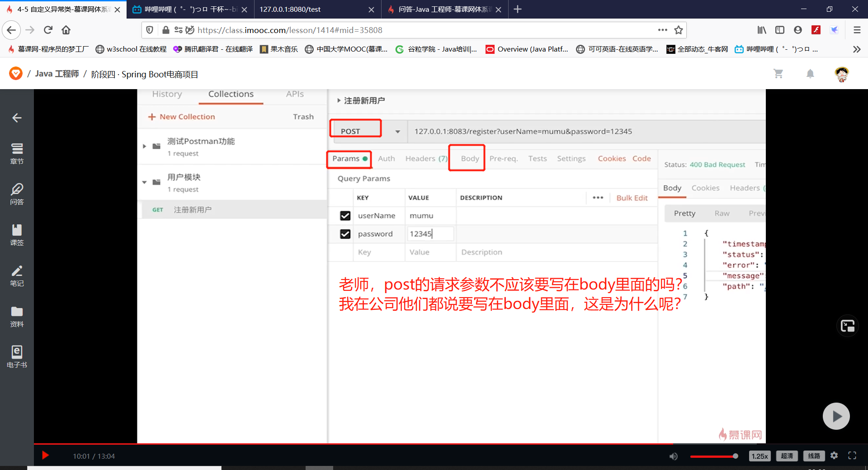Open site security info via the lock icon
Viewport: 868px width, 470px height.
click(x=165, y=30)
